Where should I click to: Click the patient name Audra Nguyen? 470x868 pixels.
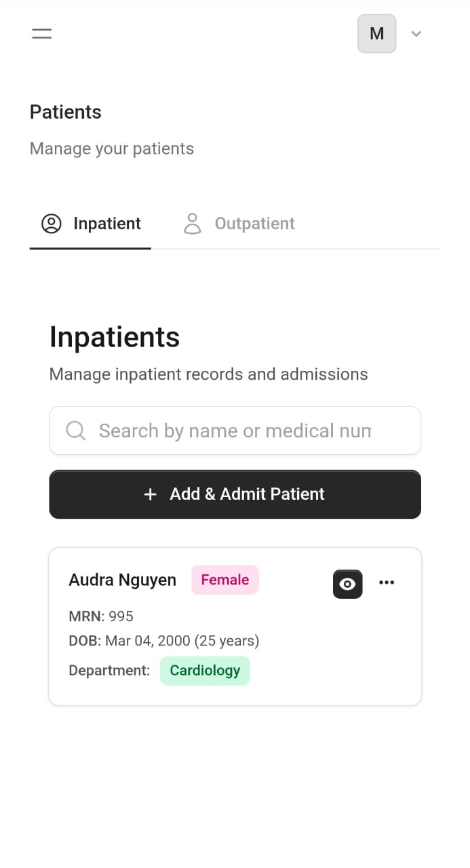(x=122, y=580)
